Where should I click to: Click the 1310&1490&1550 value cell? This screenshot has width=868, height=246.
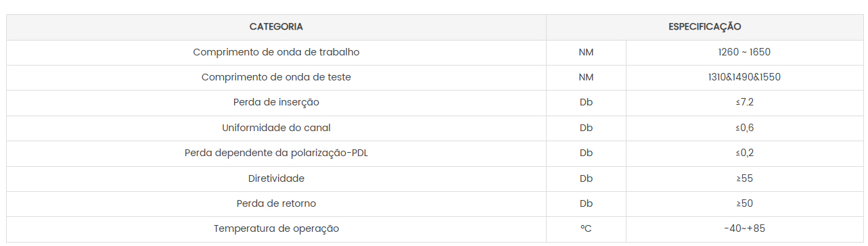coord(744,77)
